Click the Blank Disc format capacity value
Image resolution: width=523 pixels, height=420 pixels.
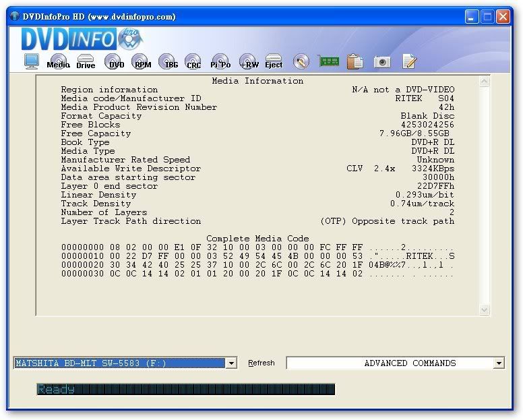coord(427,116)
